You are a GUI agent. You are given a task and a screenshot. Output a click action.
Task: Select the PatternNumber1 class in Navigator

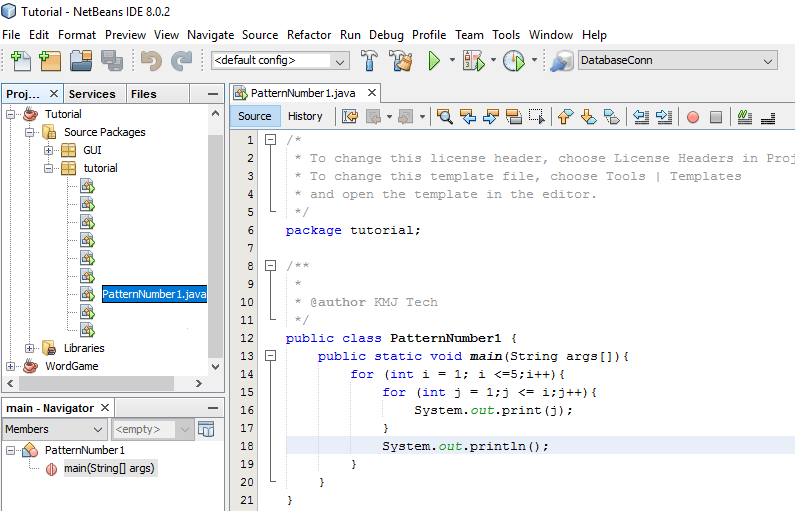point(85,450)
